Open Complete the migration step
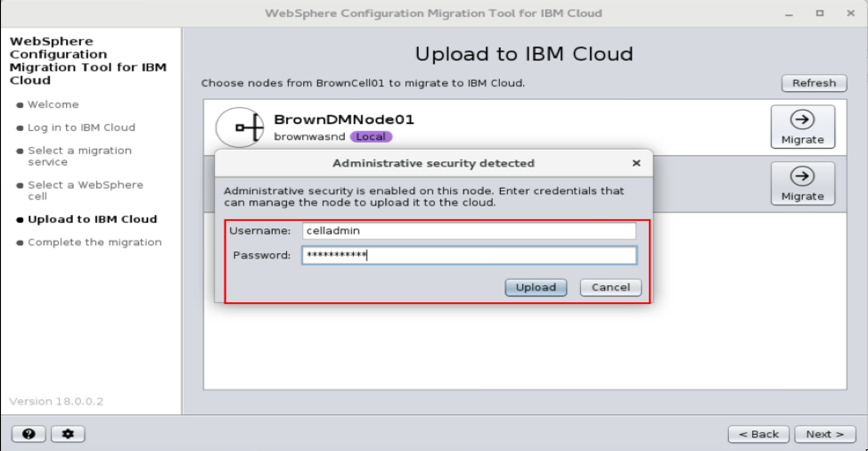 94,242
